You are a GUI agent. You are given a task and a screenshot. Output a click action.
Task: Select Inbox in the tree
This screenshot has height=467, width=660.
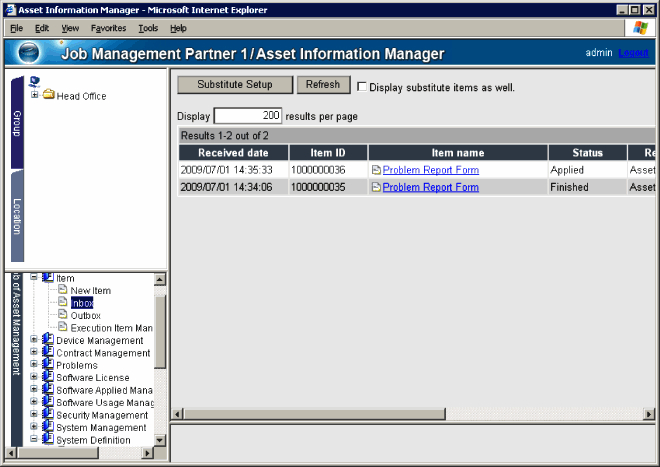82,303
